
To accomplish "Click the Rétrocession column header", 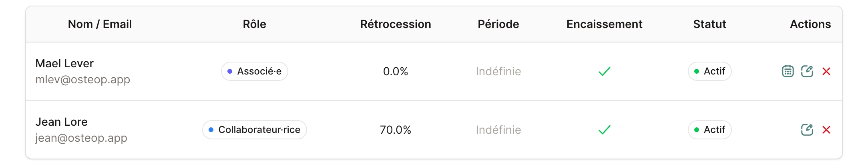I will pyautogui.click(x=396, y=24).
